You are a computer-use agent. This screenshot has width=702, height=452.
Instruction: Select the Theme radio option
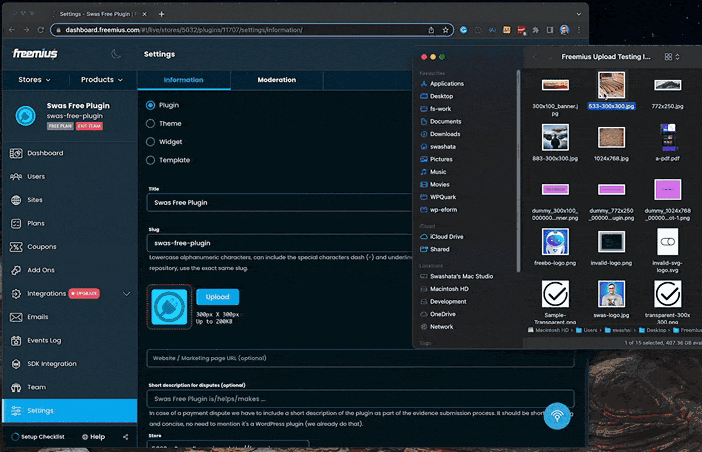[150, 124]
